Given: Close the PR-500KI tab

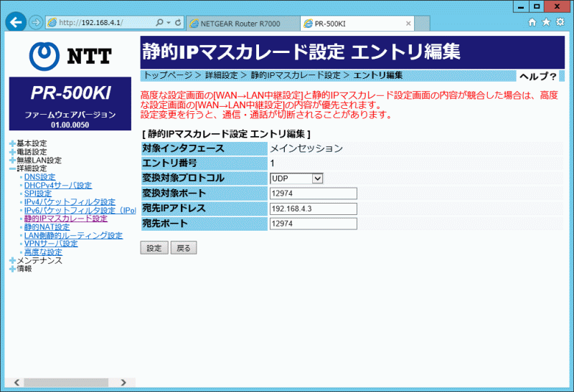Looking at the screenshot, I should (409, 23).
